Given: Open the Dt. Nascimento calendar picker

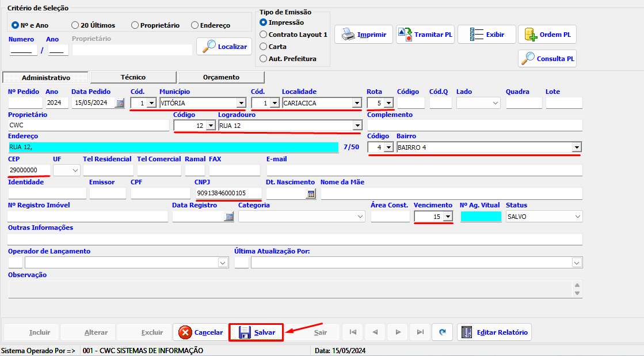Looking at the screenshot, I should [x=311, y=194].
